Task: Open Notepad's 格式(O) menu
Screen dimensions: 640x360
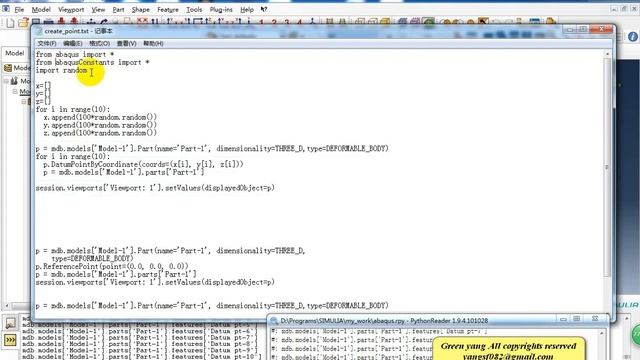Action: tap(99, 43)
